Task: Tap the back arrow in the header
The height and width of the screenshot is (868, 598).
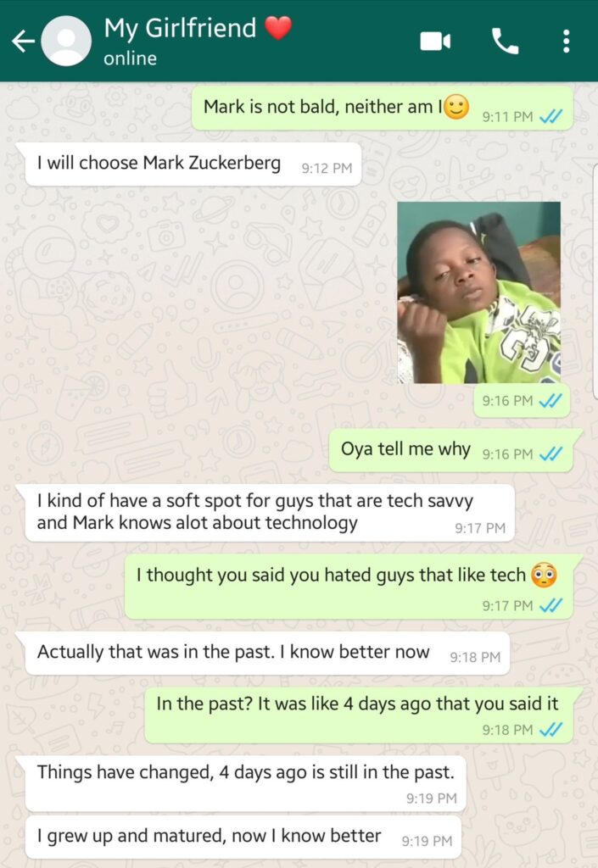Action: click(x=23, y=41)
